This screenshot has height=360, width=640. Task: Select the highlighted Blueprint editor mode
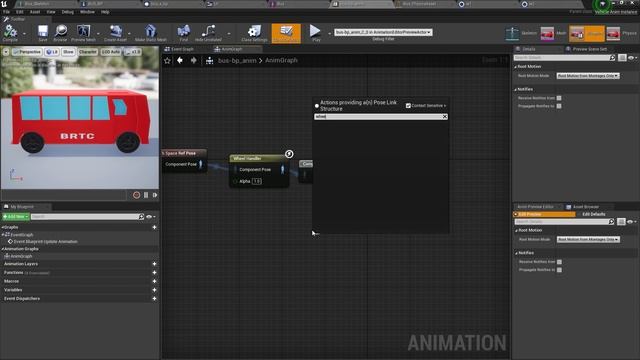[587, 33]
